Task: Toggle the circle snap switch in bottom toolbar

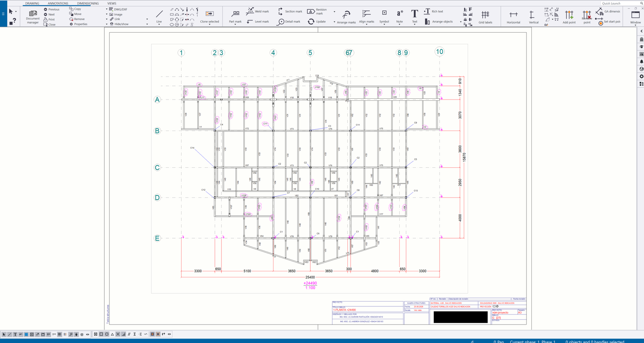Action: coord(107,334)
